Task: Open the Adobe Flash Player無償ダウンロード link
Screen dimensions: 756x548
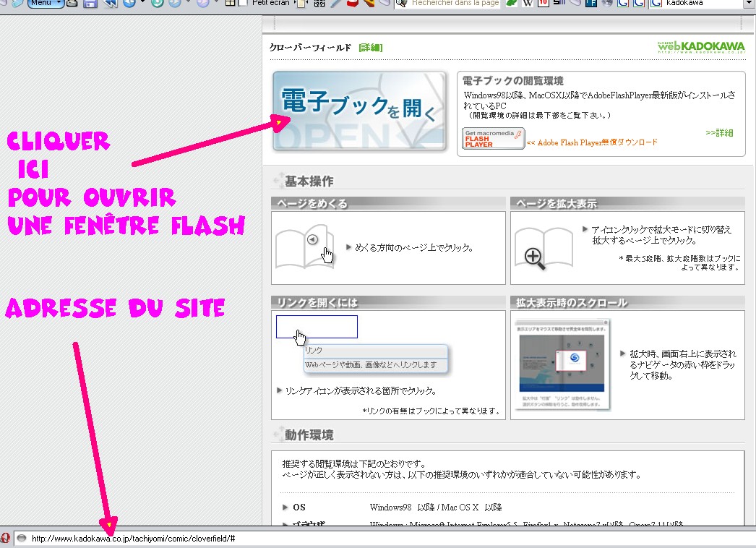Action: pos(592,142)
